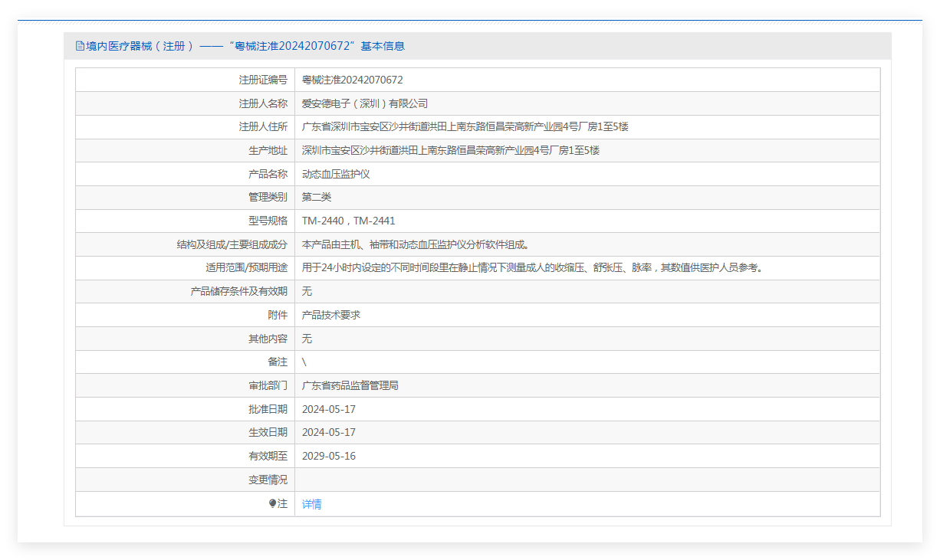Click the 生产地址 address value
This screenshot has height=560, width=940.
[450, 150]
